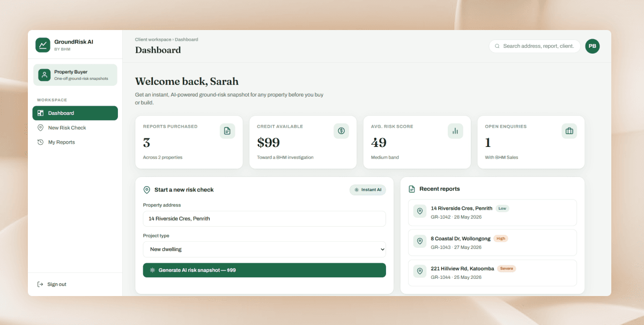644x325 pixels.
Task: Click Generate AI risk snapshot — $99 button
Action: pos(264,270)
